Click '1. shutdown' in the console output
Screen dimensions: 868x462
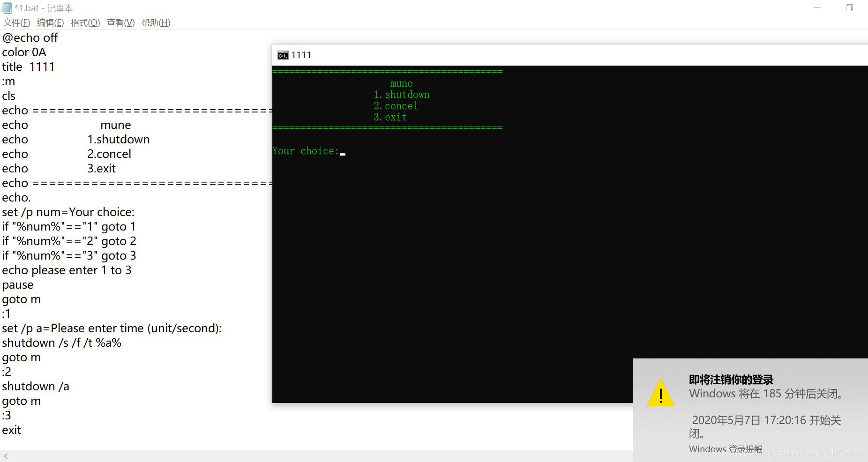click(x=402, y=95)
